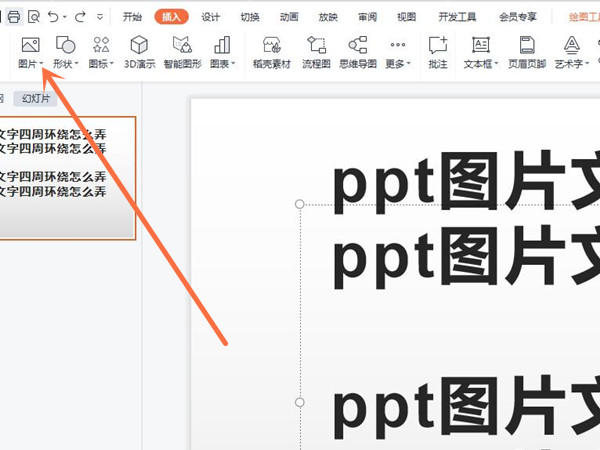Click the 会员专享 tab
This screenshot has height=450, width=600.
coord(517,17)
